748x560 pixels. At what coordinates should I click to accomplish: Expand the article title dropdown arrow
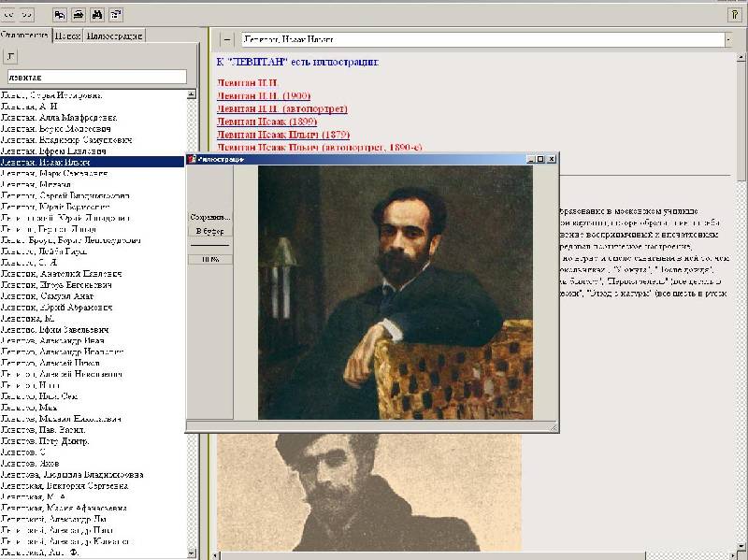(x=728, y=39)
